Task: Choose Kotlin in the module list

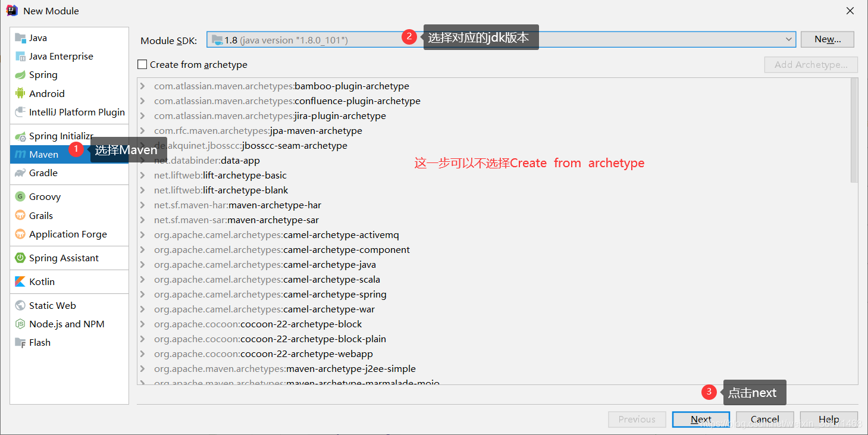Action: click(x=69, y=281)
